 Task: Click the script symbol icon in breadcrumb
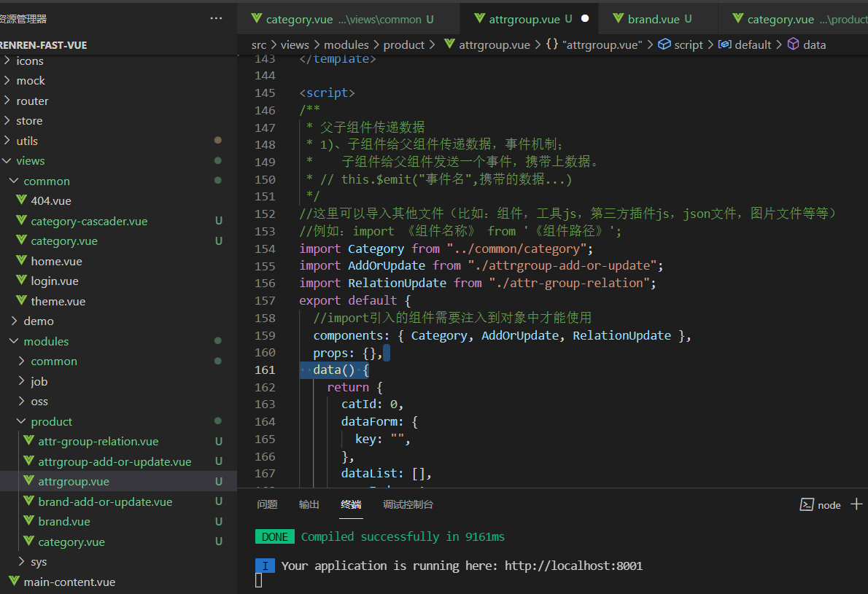[x=664, y=44]
